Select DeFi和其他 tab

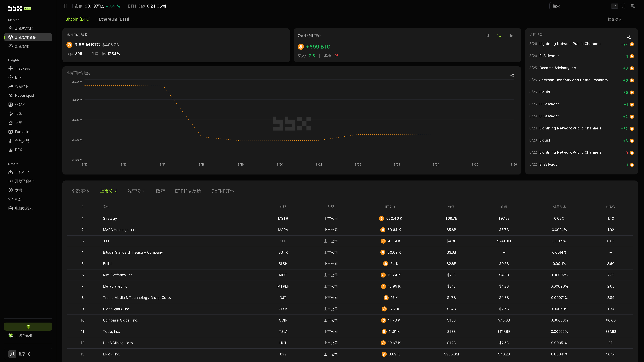(x=223, y=191)
